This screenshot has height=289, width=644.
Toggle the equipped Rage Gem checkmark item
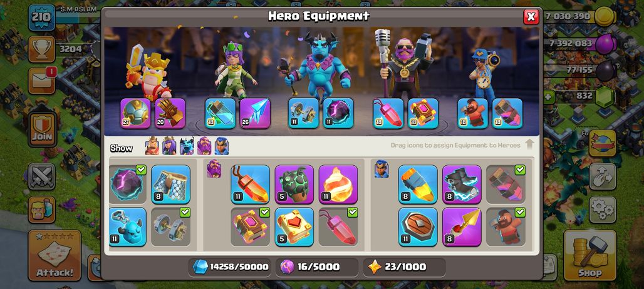338,226
